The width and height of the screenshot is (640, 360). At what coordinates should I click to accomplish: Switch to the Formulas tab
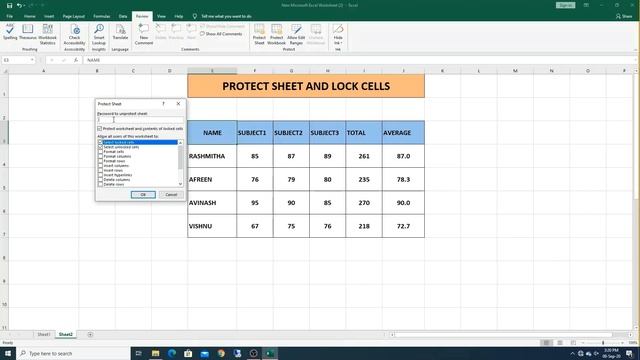(x=102, y=16)
